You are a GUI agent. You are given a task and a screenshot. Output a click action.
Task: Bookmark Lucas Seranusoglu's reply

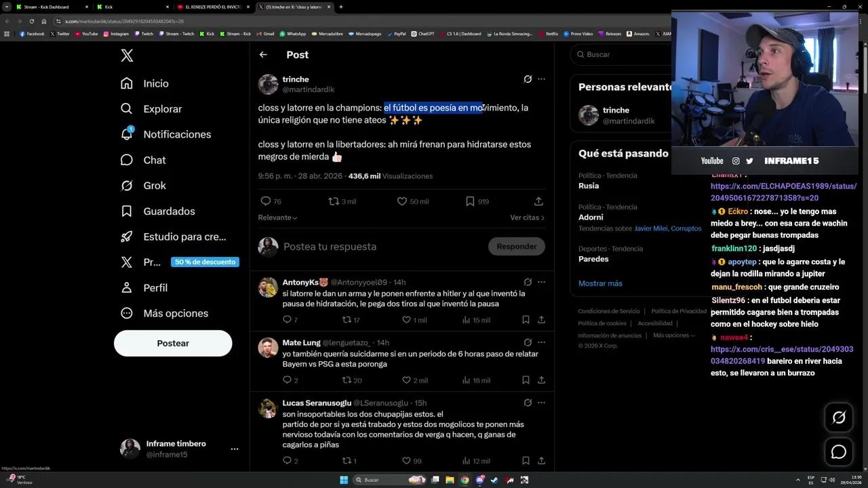pyautogui.click(x=526, y=461)
